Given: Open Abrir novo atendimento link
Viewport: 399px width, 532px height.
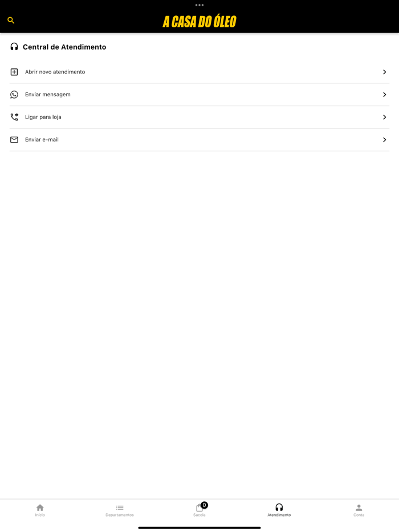Looking at the screenshot, I should [55, 72].
